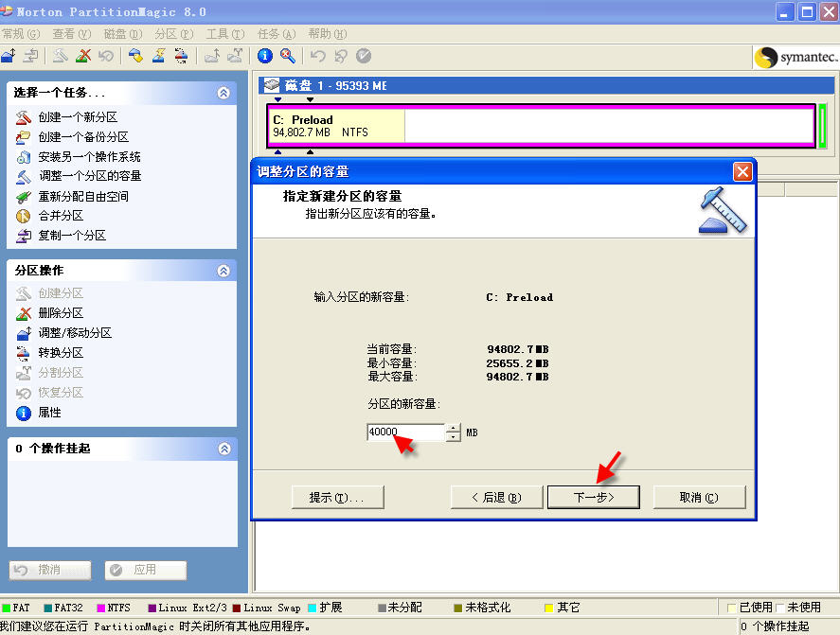Close the 调整分区的容量 dialog
This screenshot has width=840, height=635.
(x=742, y=172)
